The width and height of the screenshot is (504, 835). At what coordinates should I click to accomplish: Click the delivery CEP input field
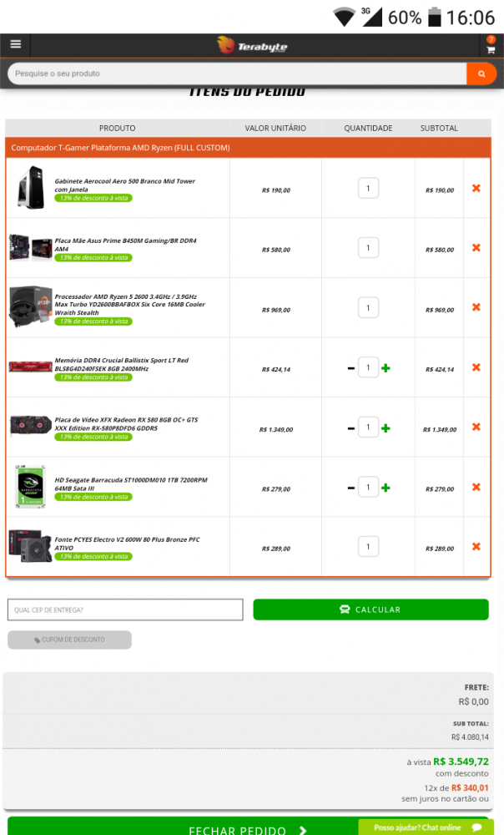point(125,610)
